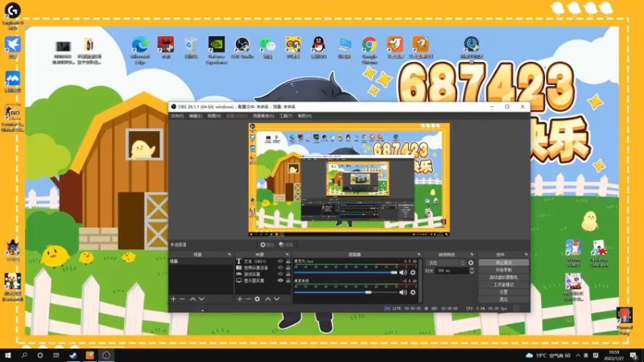Open taskbar search magnifier
Viewport: 644px width, 362px height.
click(x=24, y=356)
